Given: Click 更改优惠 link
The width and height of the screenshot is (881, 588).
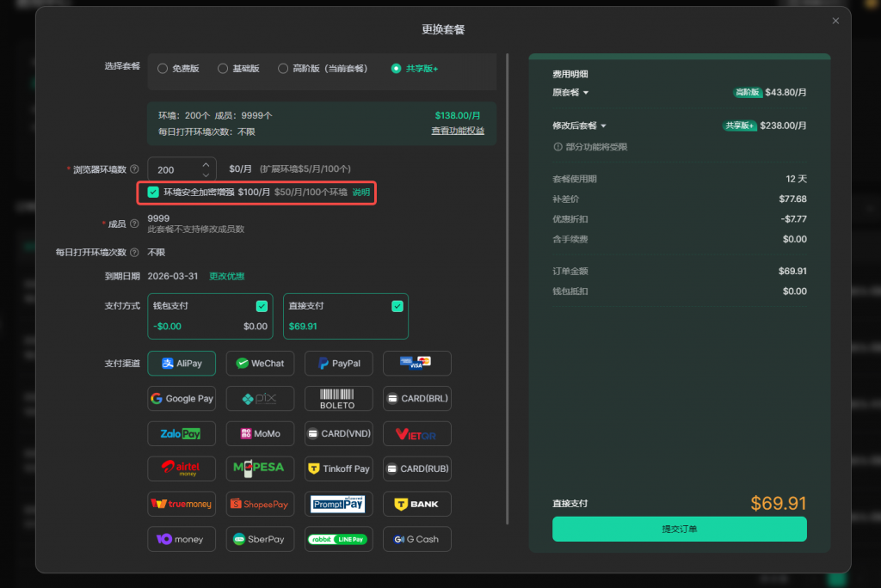Looking at the screenshot, I should pyautogui.click(x=226, y=277).
